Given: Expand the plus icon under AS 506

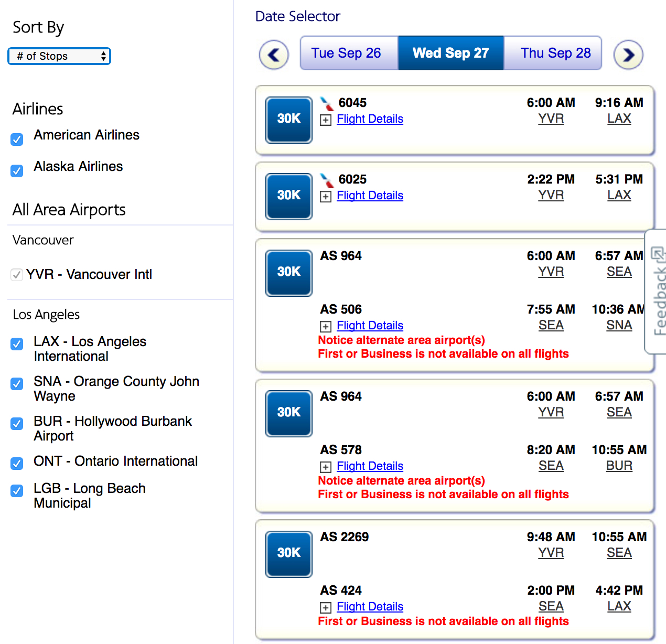Looking at the screenshot, I should 326,327.
